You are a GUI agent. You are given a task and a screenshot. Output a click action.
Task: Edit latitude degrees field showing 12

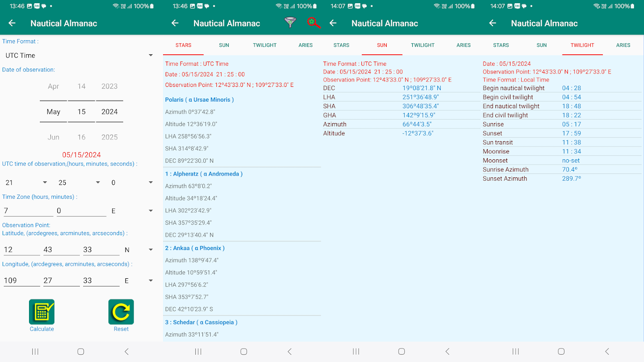[x=22, y=250]
